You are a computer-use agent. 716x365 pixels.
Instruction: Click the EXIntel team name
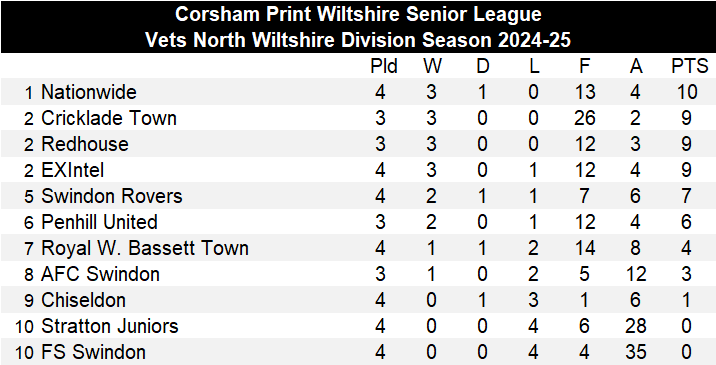[x=73, y=170]
